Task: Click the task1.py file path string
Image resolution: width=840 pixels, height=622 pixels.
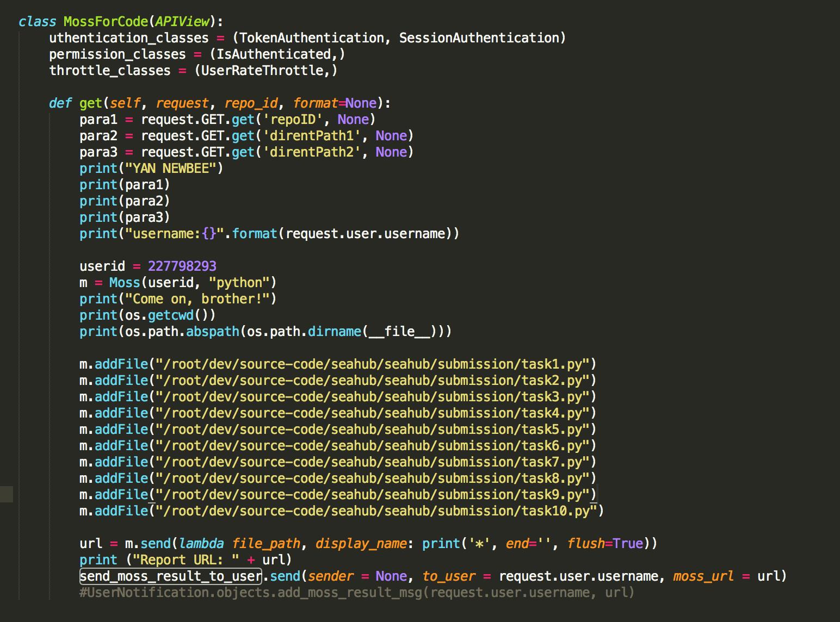Action: pos(373,364)
